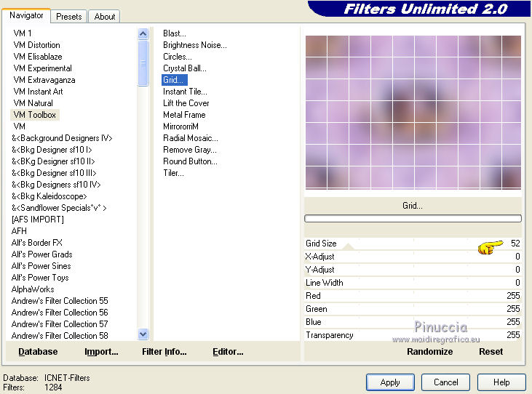Screen dimensions: 532x394
Task: Select VM Distortion category
Action: pos(36,45)
